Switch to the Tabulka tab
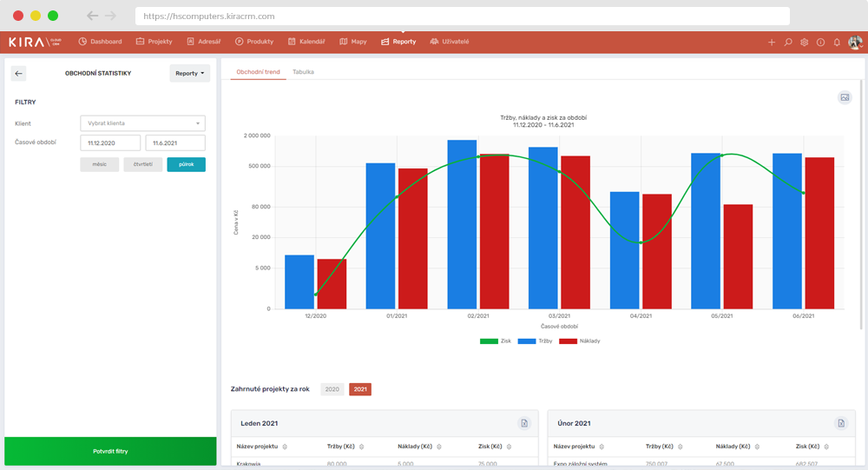Image resolution: width=868 pixels, height=470 pixels. (303, 72)
